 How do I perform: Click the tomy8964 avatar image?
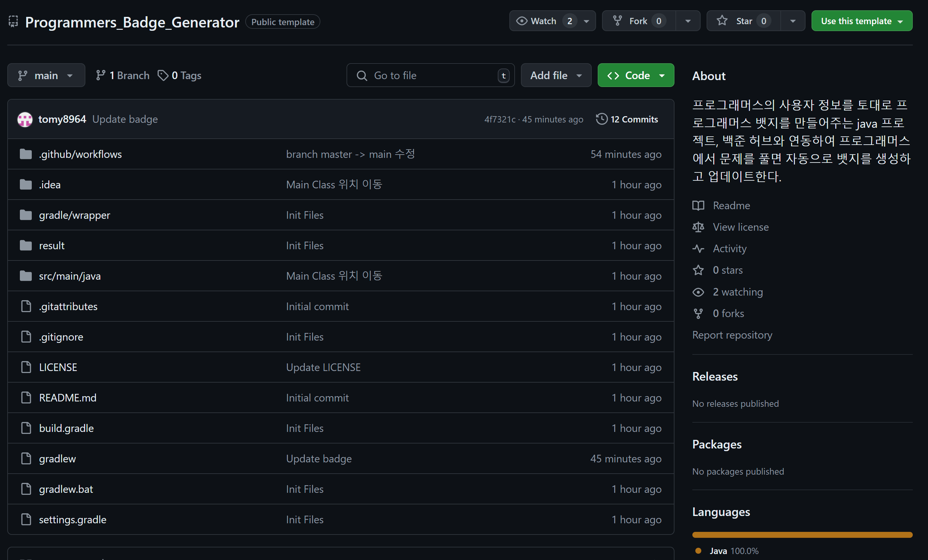pyautogui.click(x=25, y=119)
